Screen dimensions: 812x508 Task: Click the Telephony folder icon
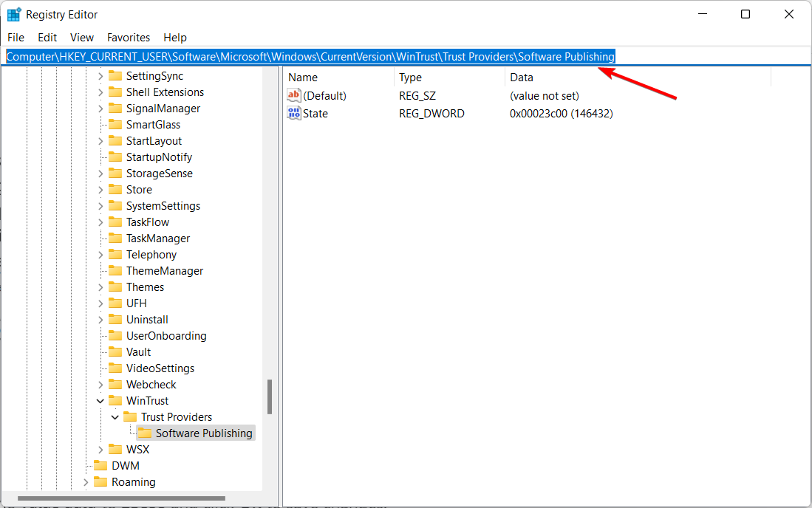115,255
